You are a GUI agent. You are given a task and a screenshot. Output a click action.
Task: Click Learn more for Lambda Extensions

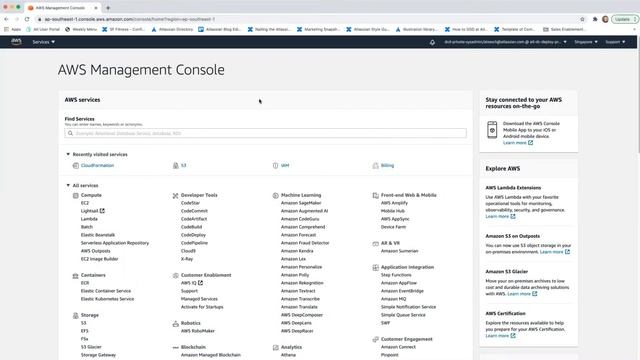[x=500, y=216]
